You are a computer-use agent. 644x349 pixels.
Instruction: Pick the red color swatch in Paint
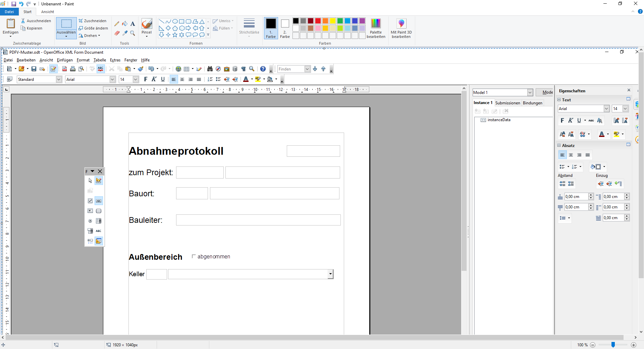318,21
